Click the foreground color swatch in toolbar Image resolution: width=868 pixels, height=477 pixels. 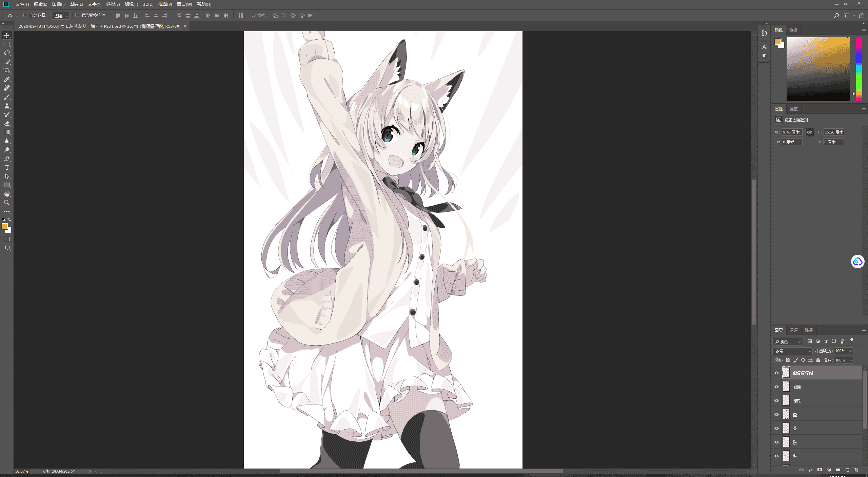click(5, 226)
